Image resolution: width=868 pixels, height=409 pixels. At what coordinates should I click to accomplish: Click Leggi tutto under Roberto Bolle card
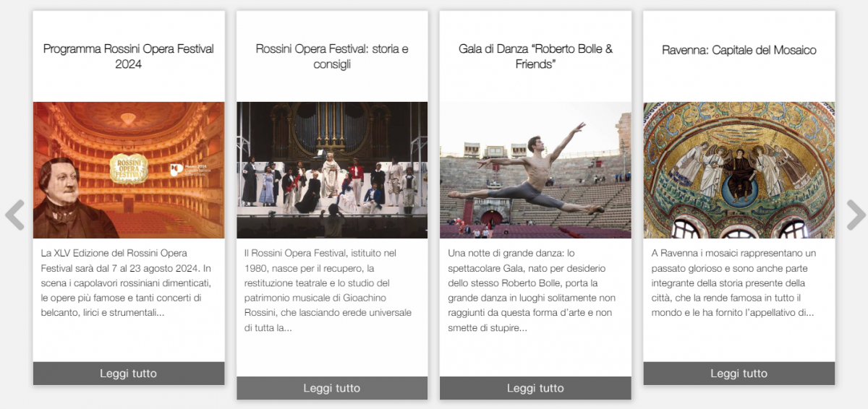[535, 388]
